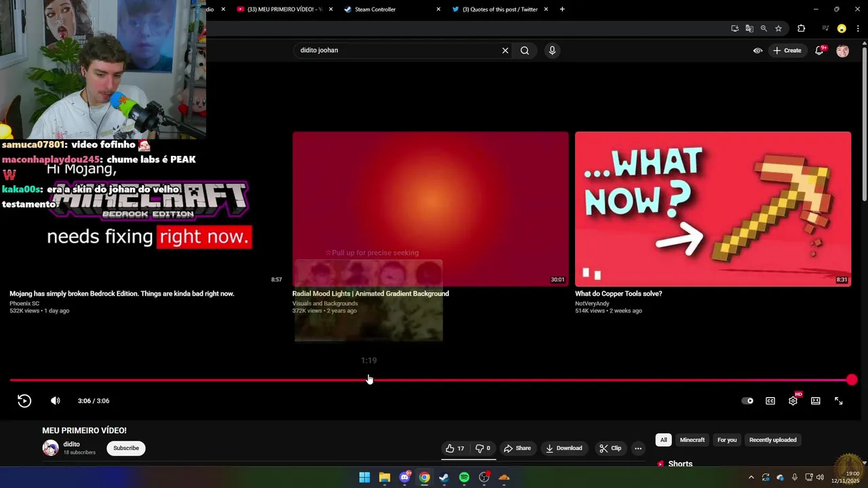This screenshot has width=868, height=488.
Task: Open a new browser tab
Action: coord(562,9)
